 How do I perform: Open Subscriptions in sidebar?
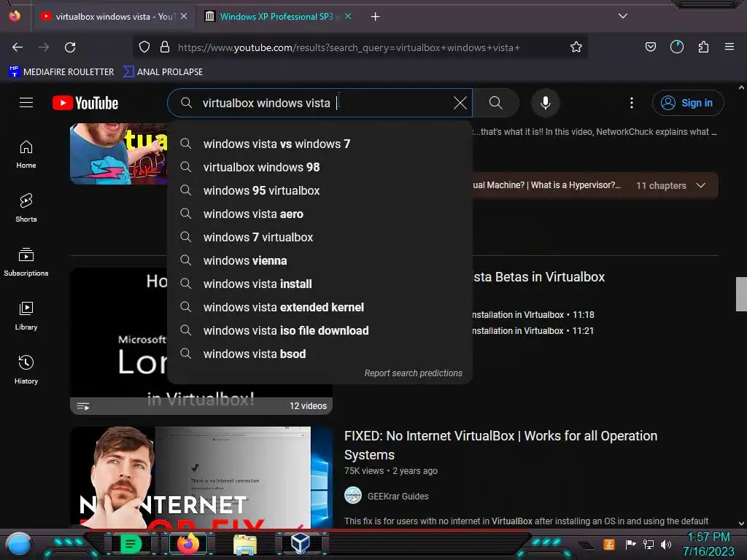pyautogui.click(x=26, y=262)
